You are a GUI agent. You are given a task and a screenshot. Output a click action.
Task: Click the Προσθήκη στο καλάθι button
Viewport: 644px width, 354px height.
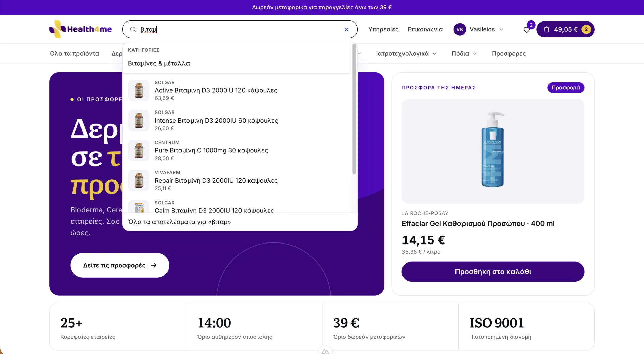click(x=493, y=272)
